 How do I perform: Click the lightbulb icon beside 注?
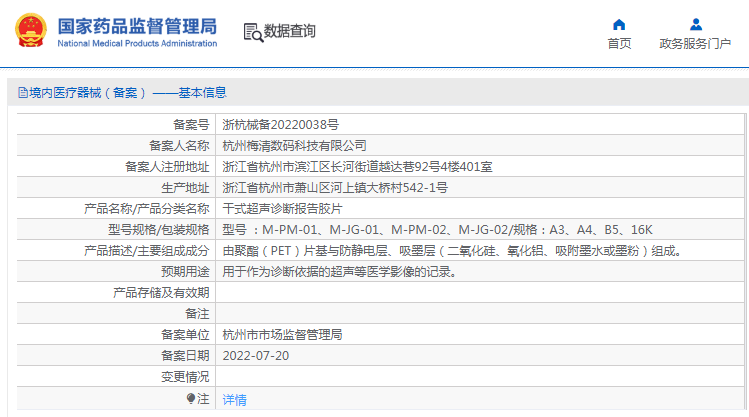click(191, 398)
